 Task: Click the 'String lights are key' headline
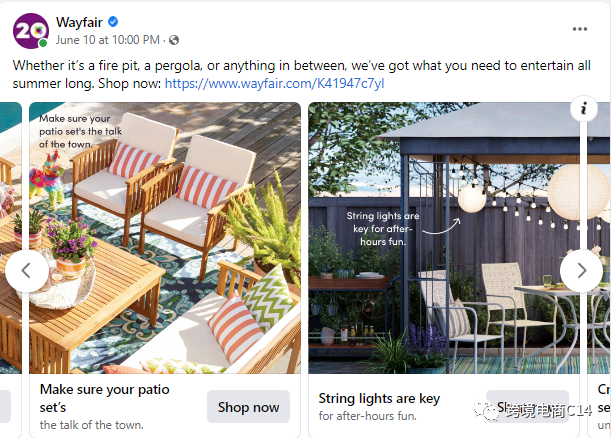[x=379, y=398]
